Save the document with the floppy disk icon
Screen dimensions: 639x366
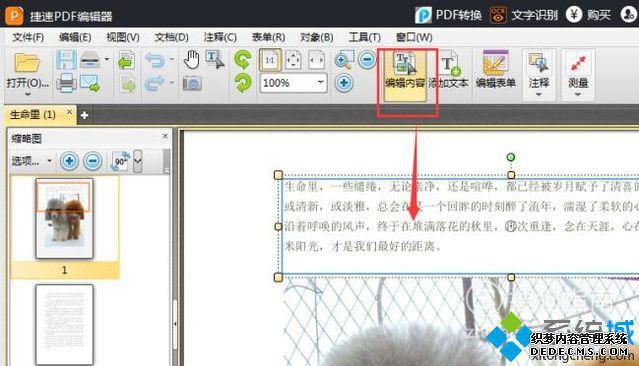coord(66,60)
